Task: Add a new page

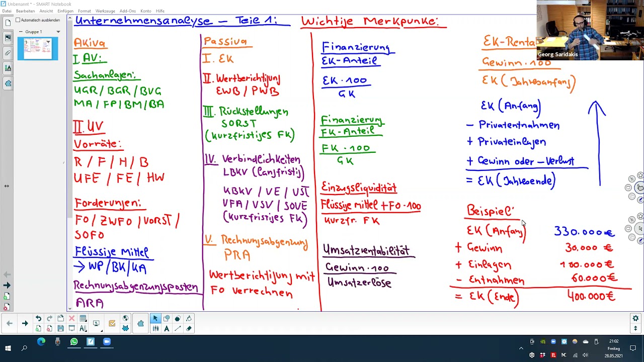Action: click(x=38, y=328)
